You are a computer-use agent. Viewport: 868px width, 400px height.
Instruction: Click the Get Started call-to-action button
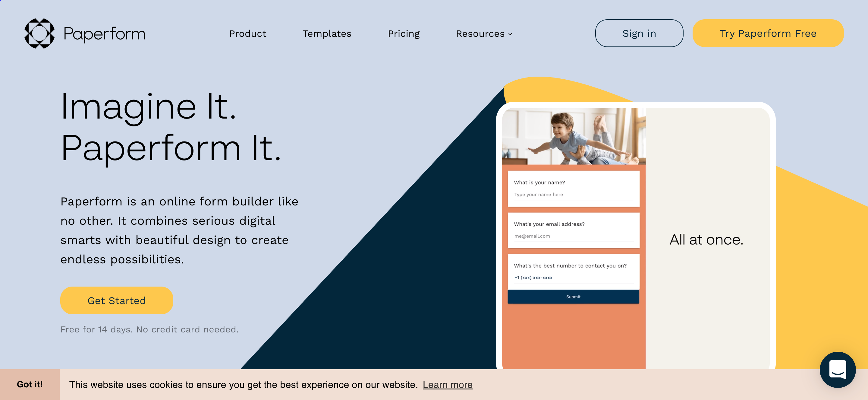(x=116, y=300)
